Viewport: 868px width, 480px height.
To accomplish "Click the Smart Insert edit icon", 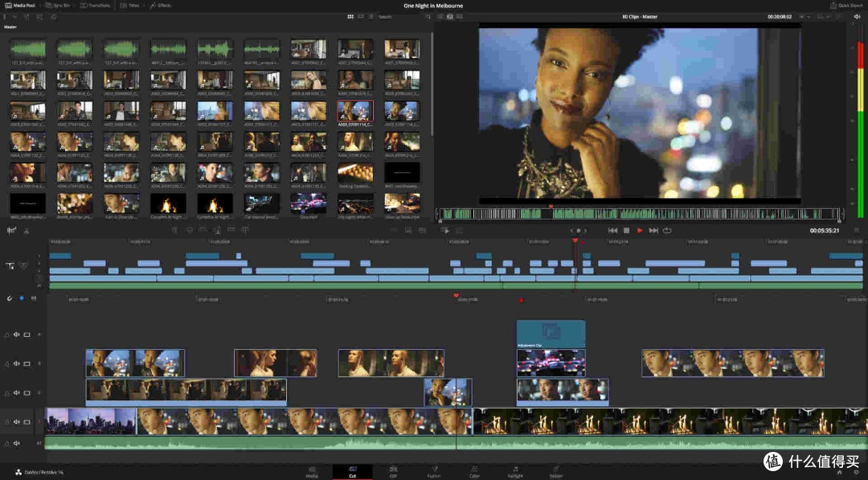I will pyautogui.click(x=175, y=230).
